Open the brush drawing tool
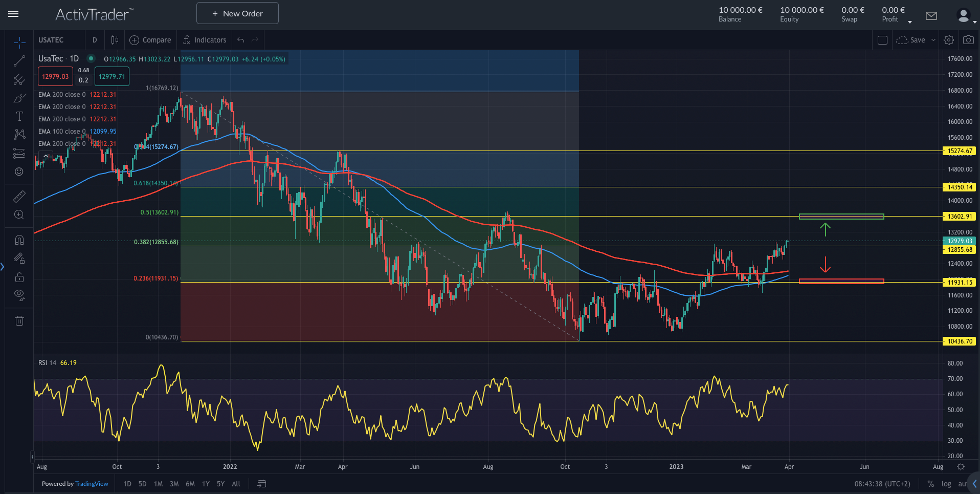Image resolution: width=980 pixels, height=494 pixels. pyautogui.click(x=19, y=98)
